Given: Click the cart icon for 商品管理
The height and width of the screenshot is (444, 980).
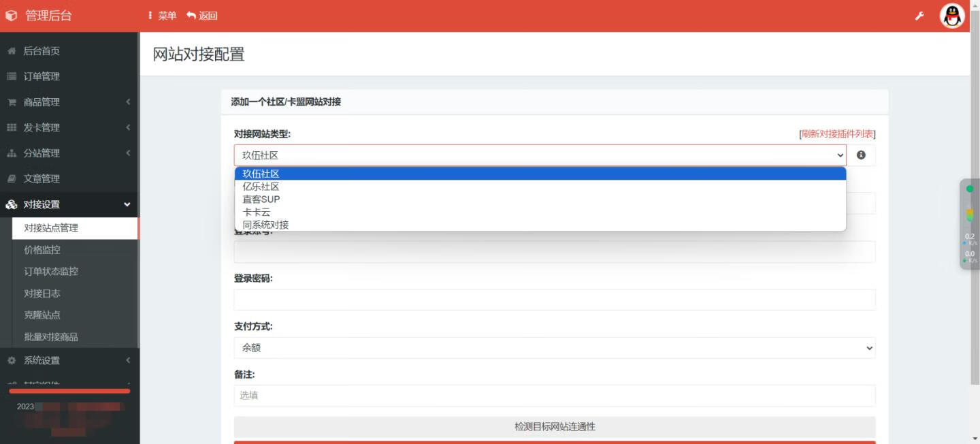Looking at the screenshot, I should coord(12,102).
